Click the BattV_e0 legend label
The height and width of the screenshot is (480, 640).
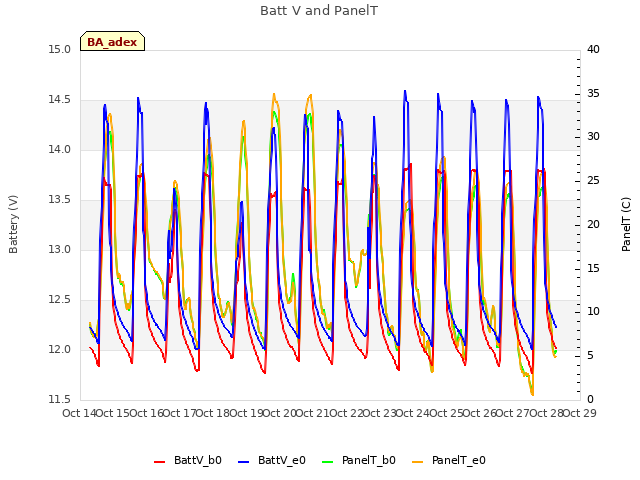[282, 460]
